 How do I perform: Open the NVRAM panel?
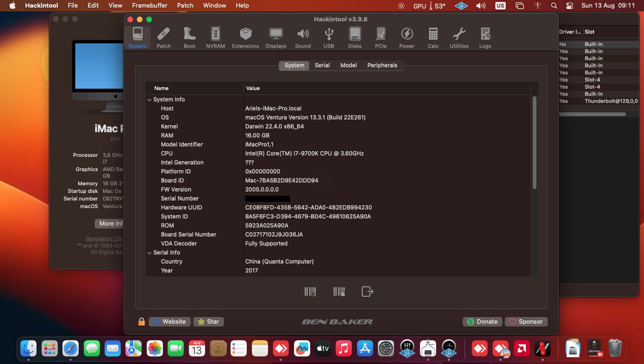[x=215, y=36]
